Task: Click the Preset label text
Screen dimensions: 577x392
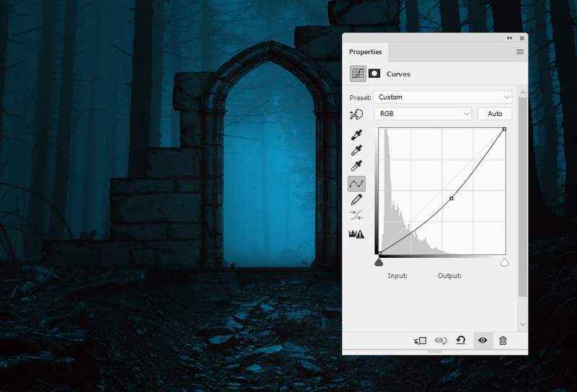Action: pos(360,97)
